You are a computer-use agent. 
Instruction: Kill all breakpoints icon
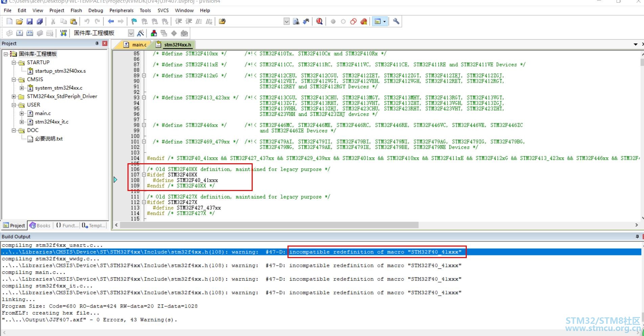364,22
